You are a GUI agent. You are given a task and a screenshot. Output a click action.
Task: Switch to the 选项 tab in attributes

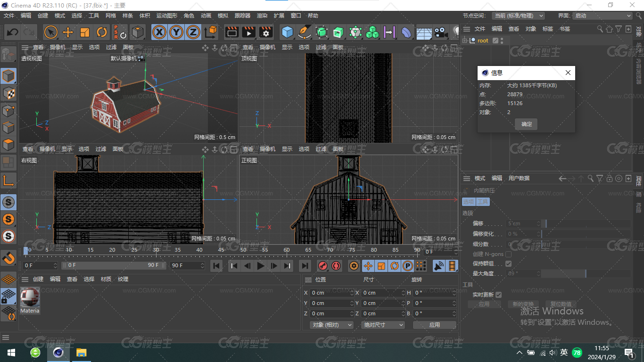pos(468,202)
